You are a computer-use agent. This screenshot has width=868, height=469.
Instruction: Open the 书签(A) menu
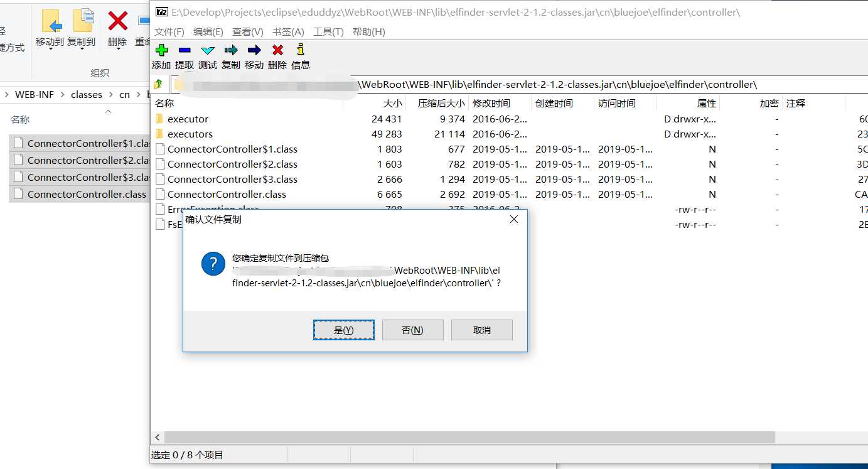[x=288, y=32]
